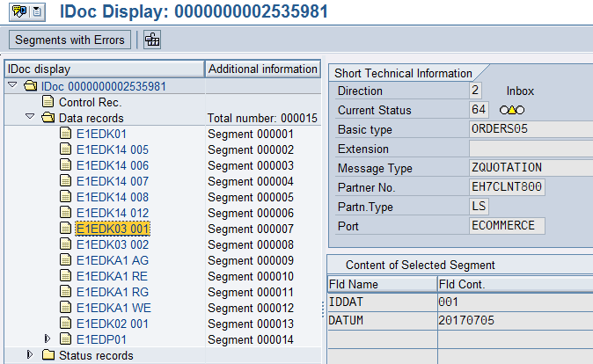
Task: Expand the Status records node
Action: (29, 355)
